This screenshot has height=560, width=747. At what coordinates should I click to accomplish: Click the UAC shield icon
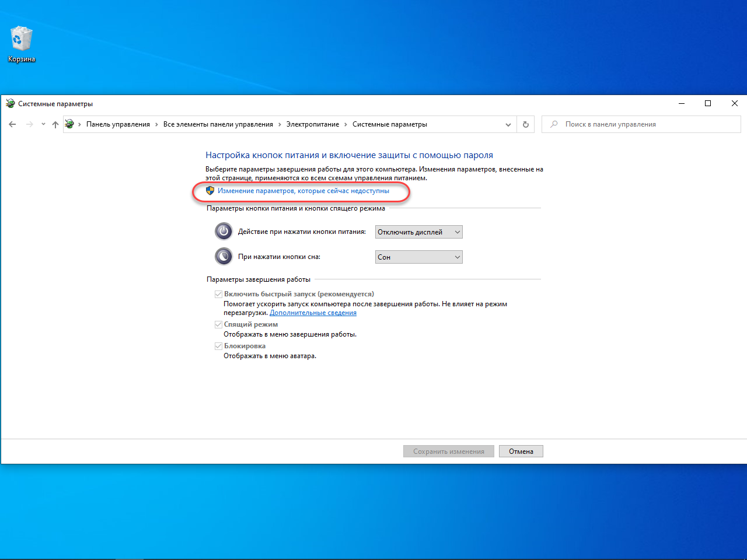[210, 191]
